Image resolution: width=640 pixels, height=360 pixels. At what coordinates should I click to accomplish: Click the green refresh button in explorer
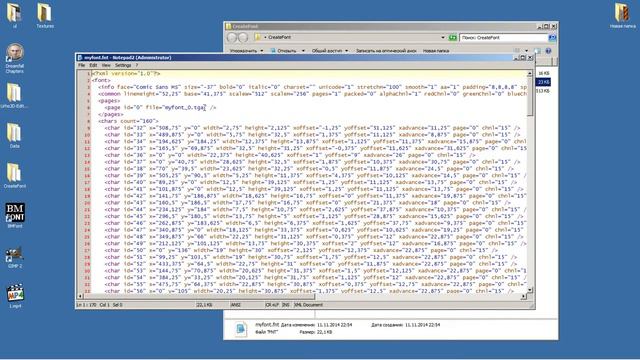[x=452, y=38]
